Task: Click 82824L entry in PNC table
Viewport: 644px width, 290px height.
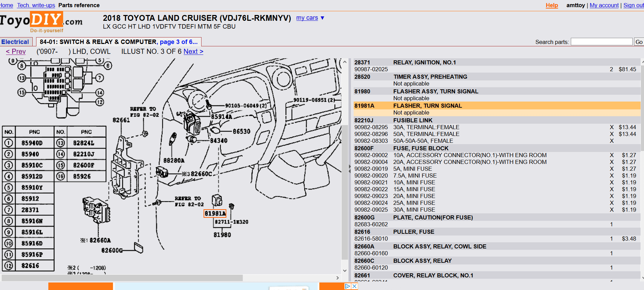Action: tap(84, 143)
